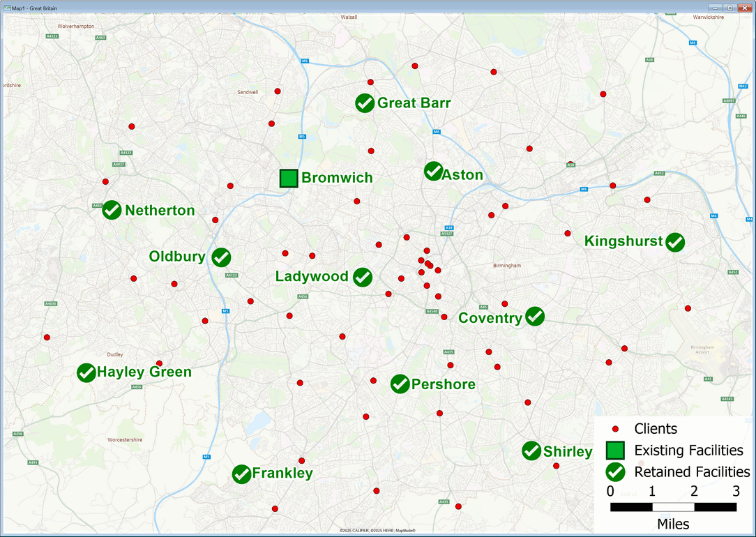Screen dimensions: 756x537
Task: Click the Coventry map label
Action: [x=490, y=318]
